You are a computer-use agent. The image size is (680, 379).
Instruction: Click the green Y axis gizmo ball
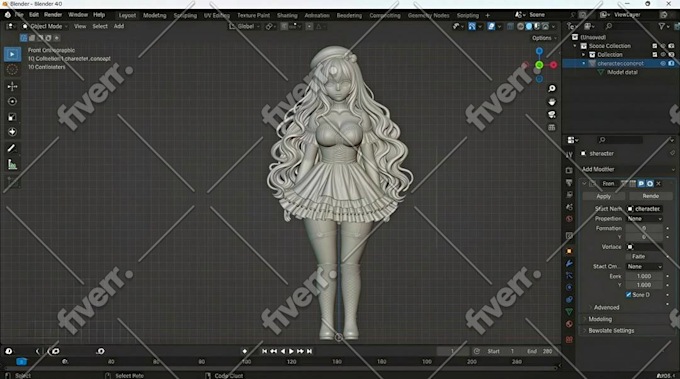[539, 65]
